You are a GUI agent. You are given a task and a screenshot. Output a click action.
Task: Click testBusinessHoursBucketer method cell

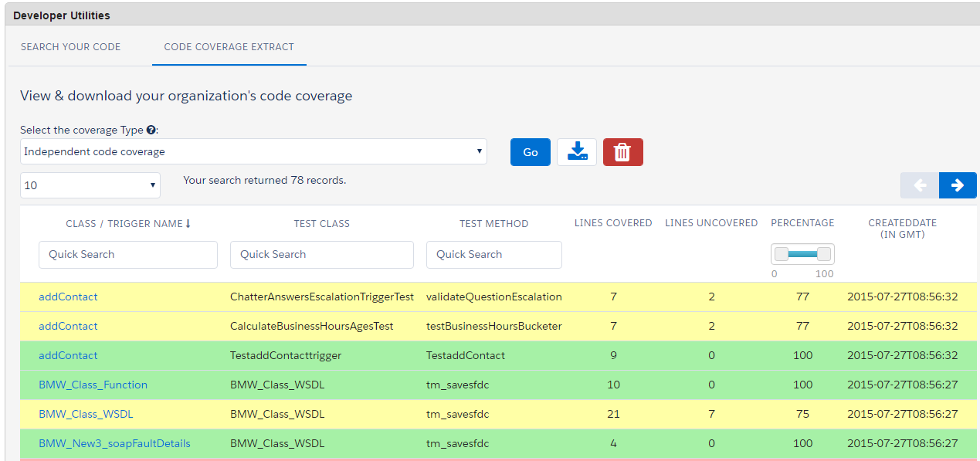coord(494,326)
